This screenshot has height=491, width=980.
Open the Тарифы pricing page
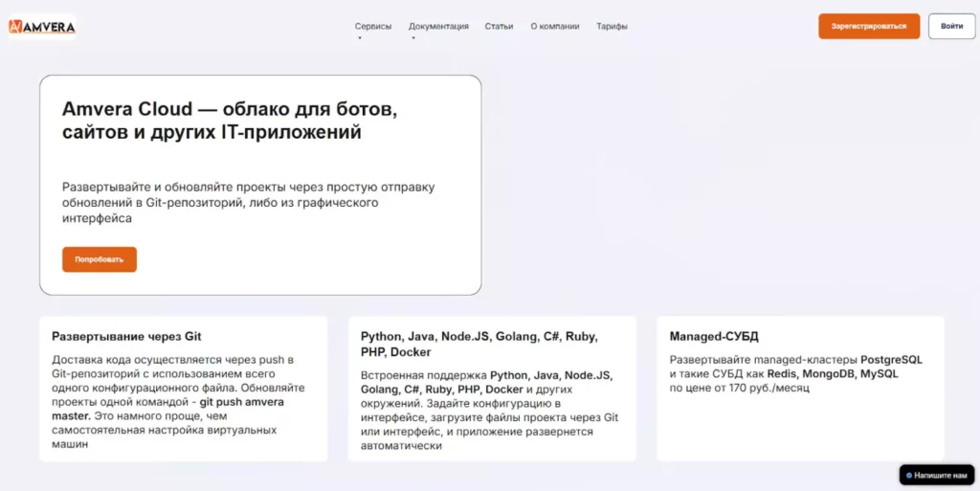612,27
